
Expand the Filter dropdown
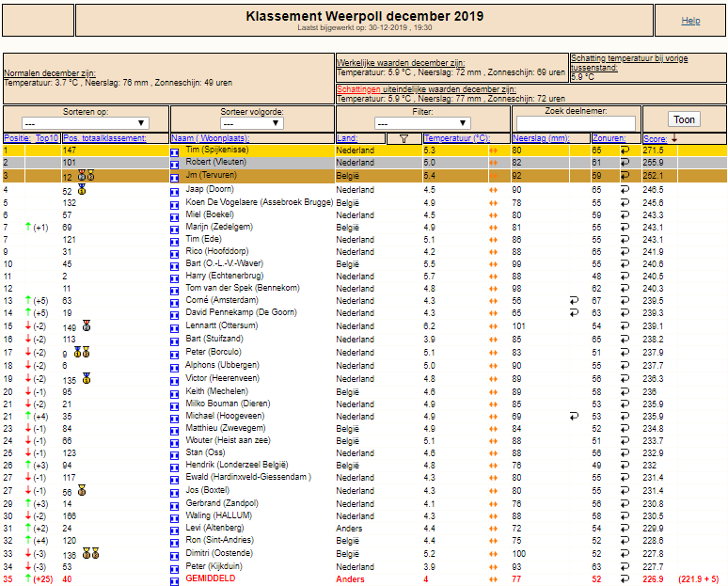(x=422, y=123)
